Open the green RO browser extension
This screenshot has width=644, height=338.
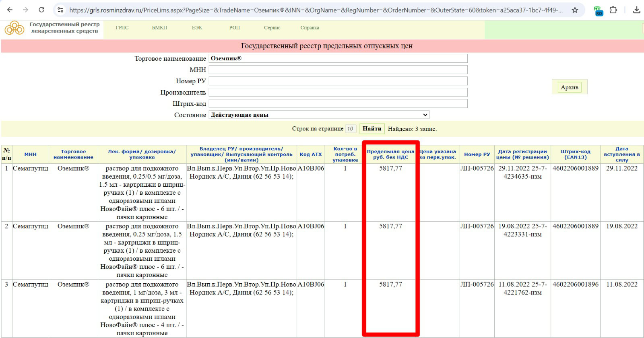tap(599, 10)
